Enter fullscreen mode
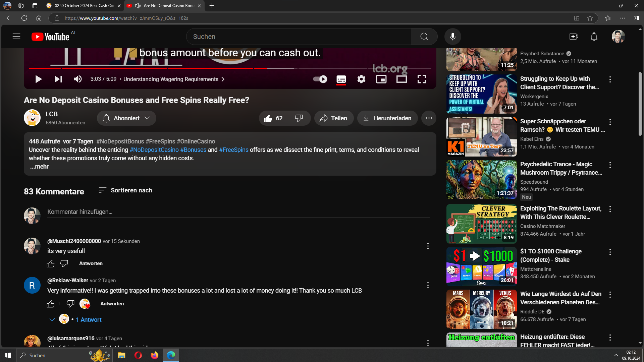644x362 pixels. coord(422,79)
